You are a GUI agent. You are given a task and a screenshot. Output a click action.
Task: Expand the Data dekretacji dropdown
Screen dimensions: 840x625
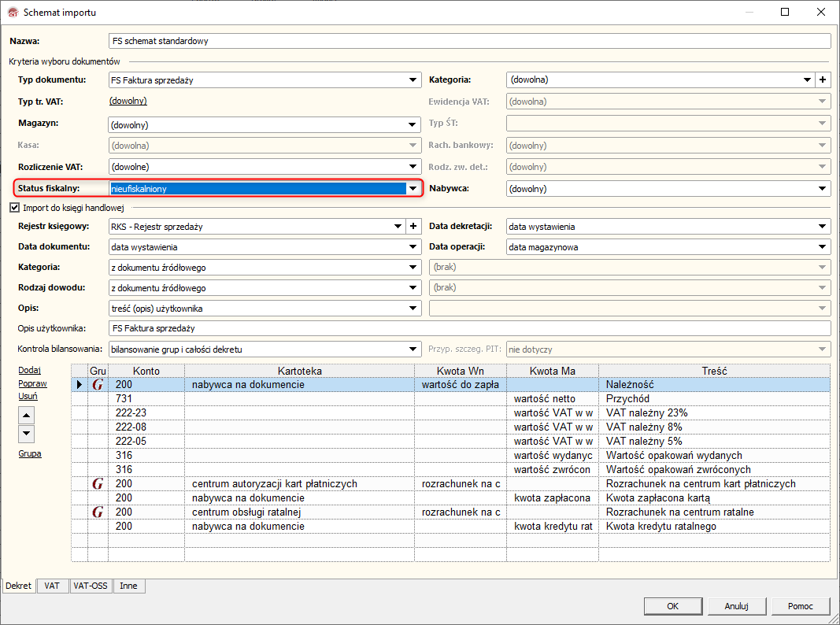823,227
